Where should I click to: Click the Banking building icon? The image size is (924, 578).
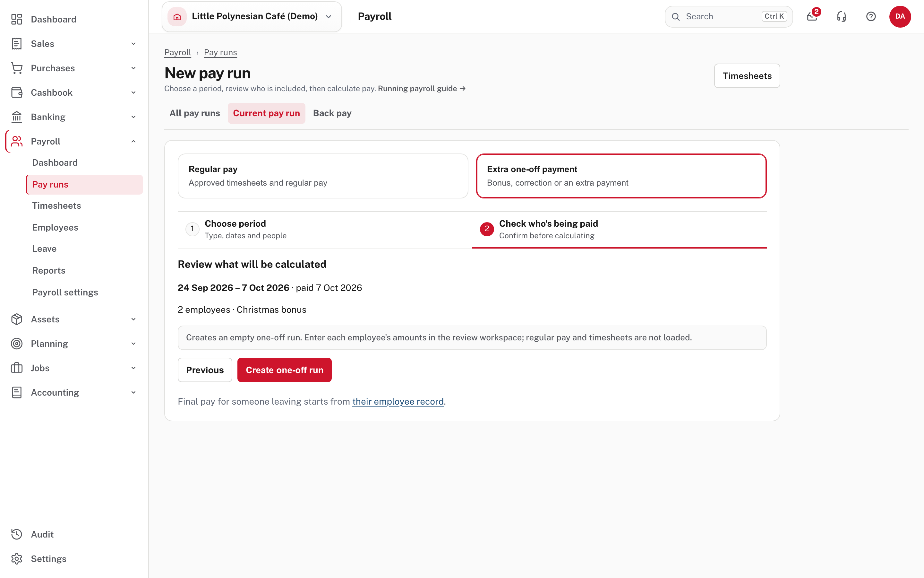[x=16, y=117]
